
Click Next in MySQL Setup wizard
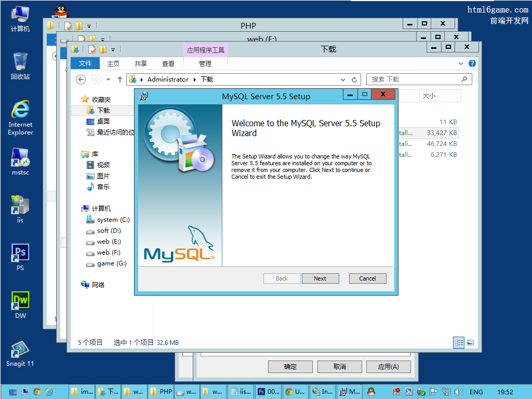320,278
